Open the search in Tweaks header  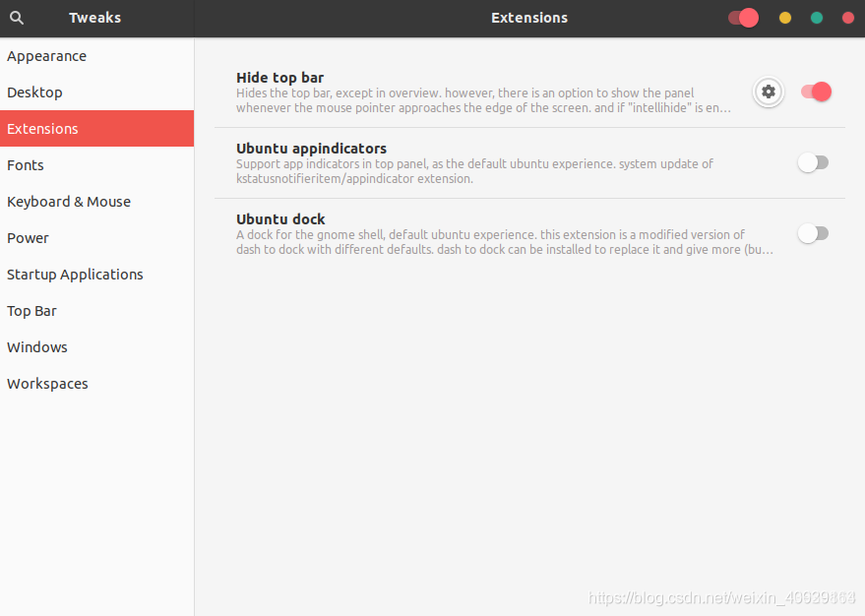pos(17,18)
